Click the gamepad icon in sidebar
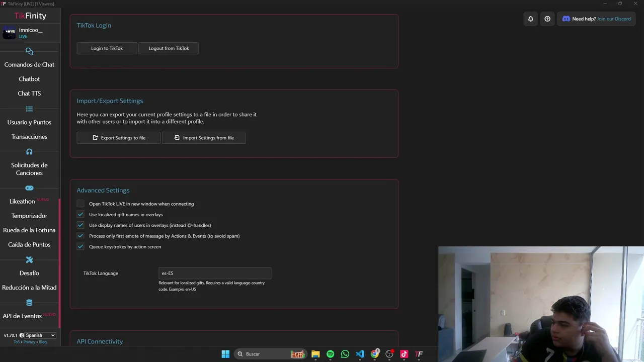 (29, 188)
